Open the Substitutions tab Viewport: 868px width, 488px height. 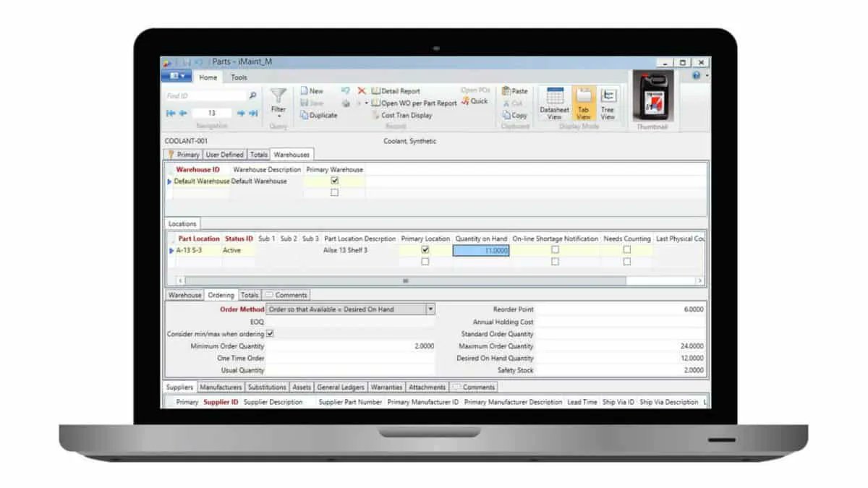click(x=267, y=388)
